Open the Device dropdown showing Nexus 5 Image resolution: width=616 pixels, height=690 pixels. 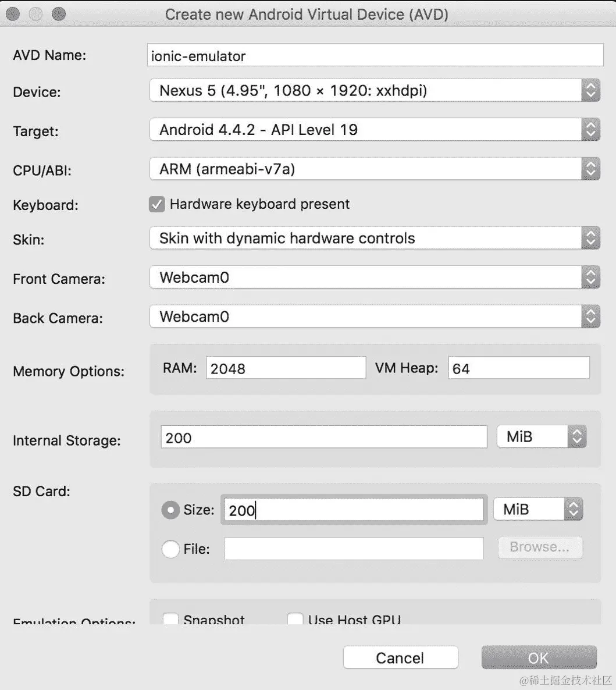pyautogui.click(x=375, y=91)
